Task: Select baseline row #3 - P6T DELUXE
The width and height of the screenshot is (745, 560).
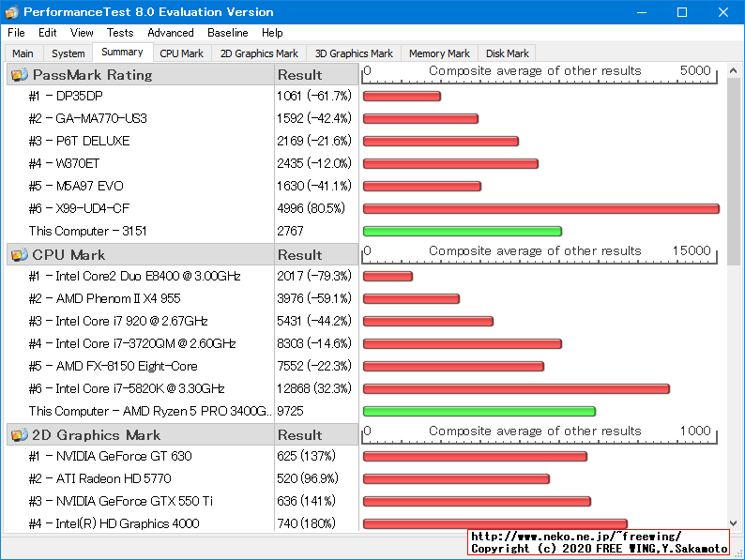Action: [x=141, y=141]
